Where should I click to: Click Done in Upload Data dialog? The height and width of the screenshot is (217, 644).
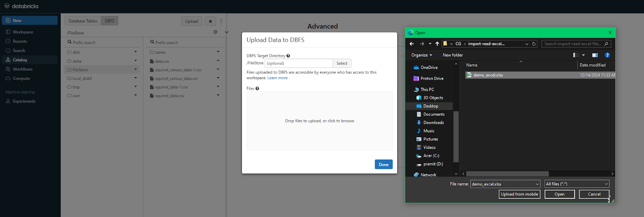pyautogui.click(x=384, y=164)
